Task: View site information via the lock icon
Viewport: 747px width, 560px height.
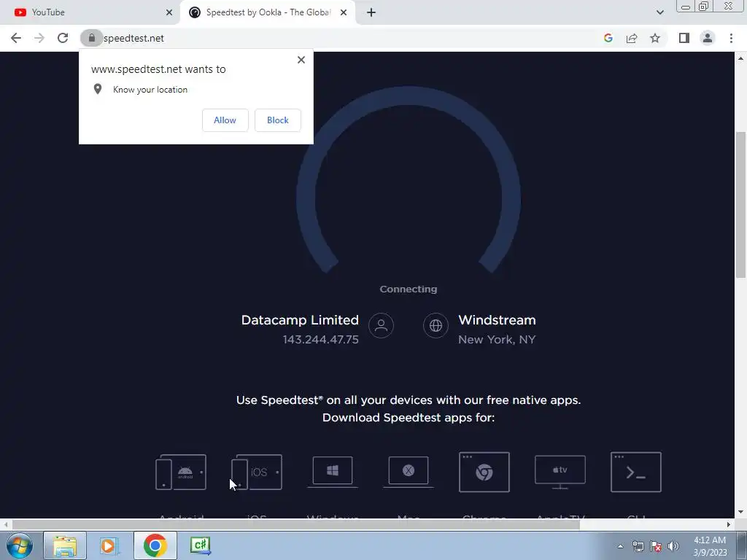Action: pos(91,38)
